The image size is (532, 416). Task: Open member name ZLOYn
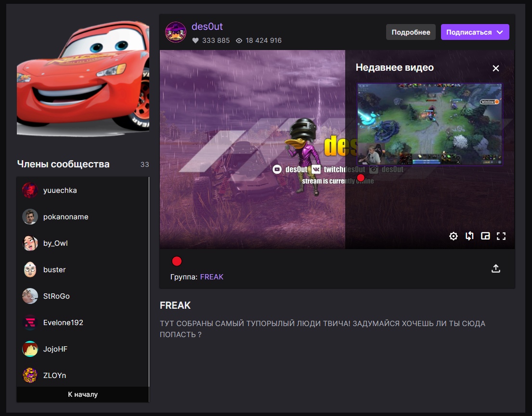tap(54, 376)
